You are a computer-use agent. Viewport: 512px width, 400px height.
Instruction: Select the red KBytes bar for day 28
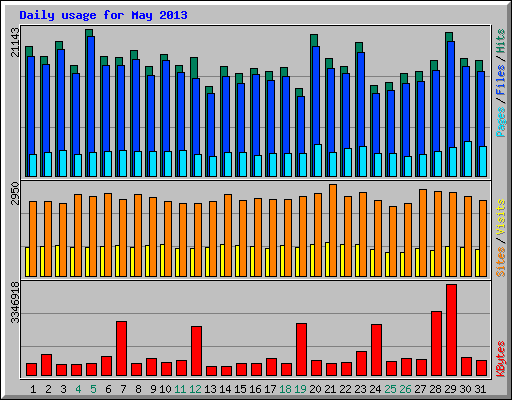click(x=436, y=344)
